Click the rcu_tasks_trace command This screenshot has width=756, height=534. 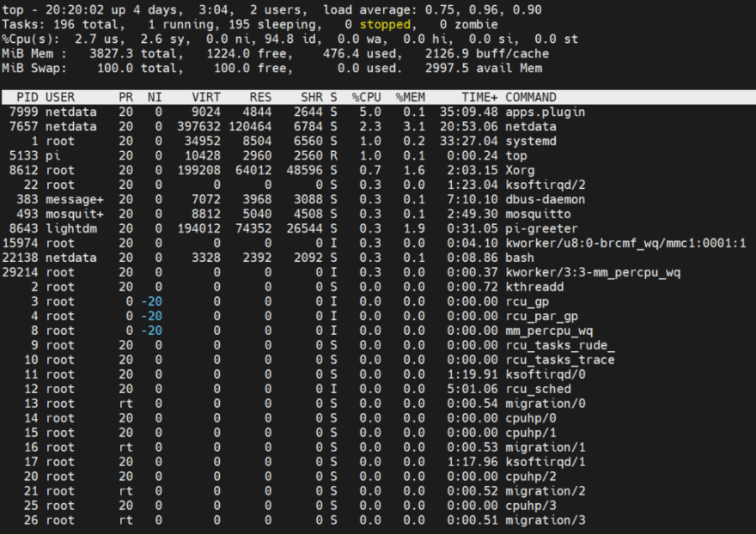(560, 360)
